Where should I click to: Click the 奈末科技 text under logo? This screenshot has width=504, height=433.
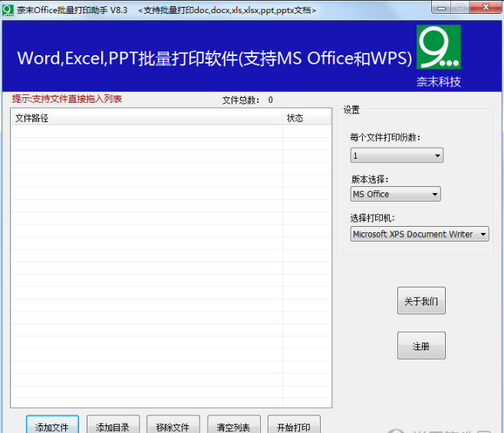(x=439, y=81)
